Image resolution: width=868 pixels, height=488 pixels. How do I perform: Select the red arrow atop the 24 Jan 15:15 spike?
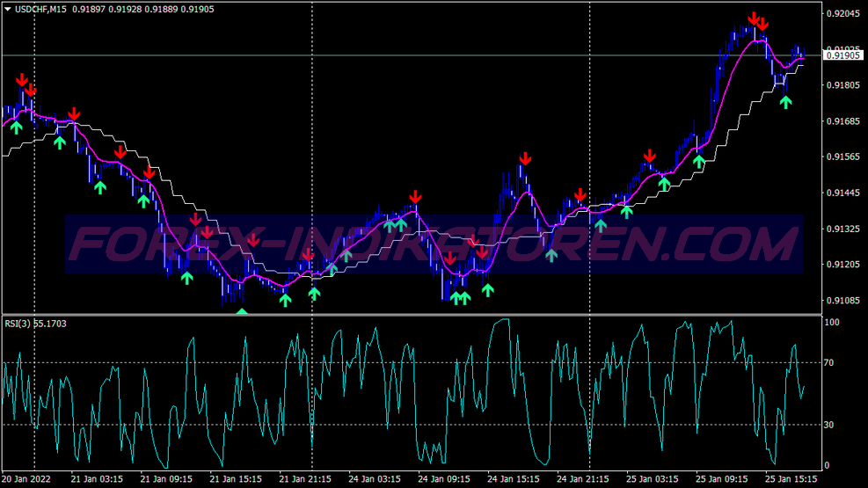[x=525, y=159]
